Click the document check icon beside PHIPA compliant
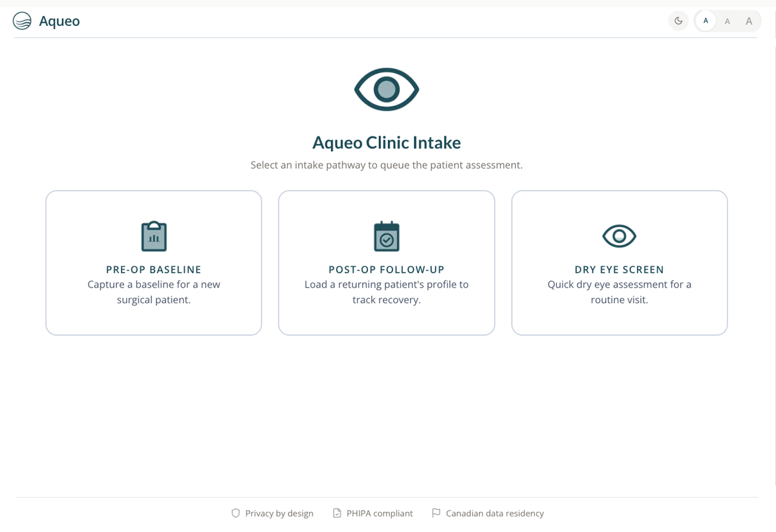Image resolution: width=776 pixels, height=532 pixels. [337, 513]
